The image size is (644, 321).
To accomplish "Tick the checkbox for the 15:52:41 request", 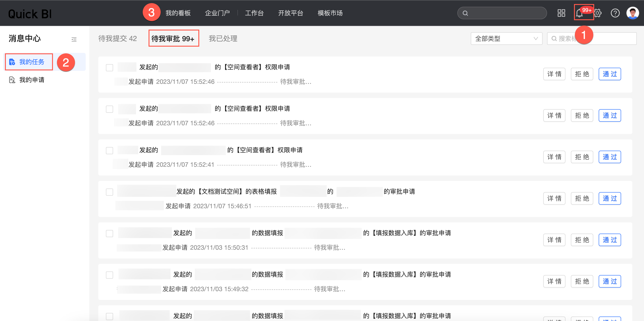I will click(110, 151).
